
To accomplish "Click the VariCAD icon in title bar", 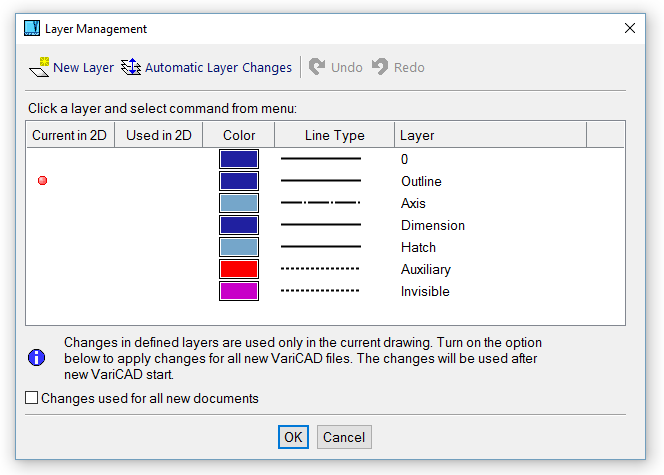I will [x=32, y=29].
